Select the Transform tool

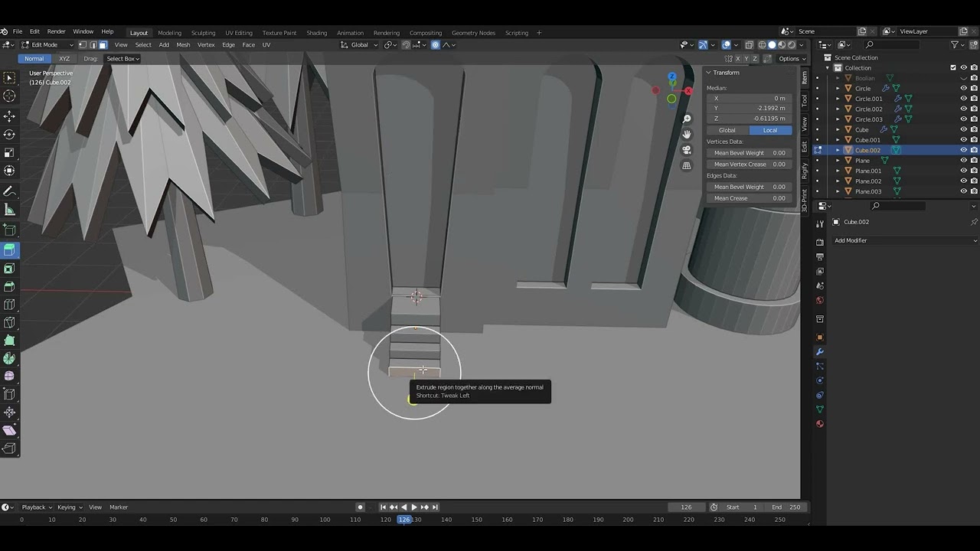[x=9, y=170]
